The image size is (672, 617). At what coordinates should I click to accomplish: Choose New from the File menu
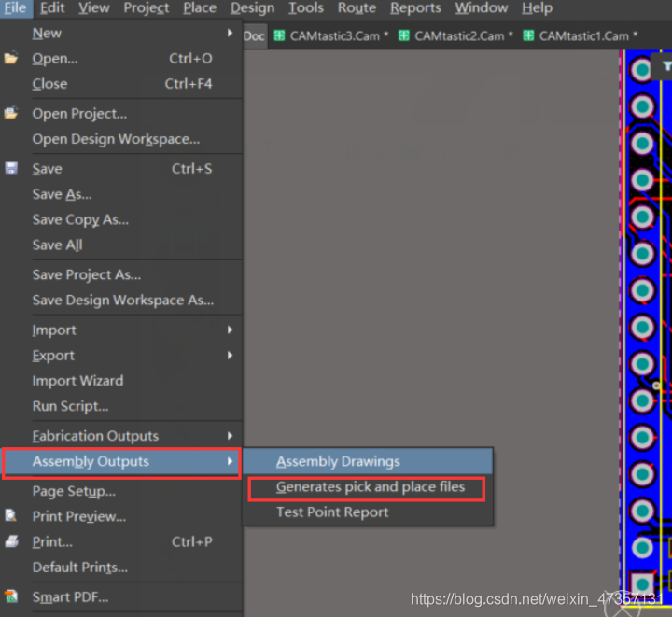[121, 33]
